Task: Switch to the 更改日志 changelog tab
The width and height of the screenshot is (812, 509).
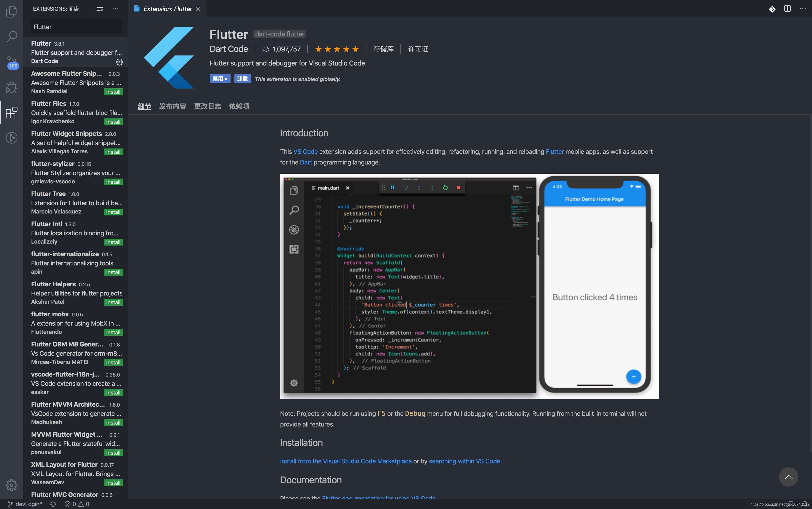Action: pyautogui.click(x=207, y=106)
